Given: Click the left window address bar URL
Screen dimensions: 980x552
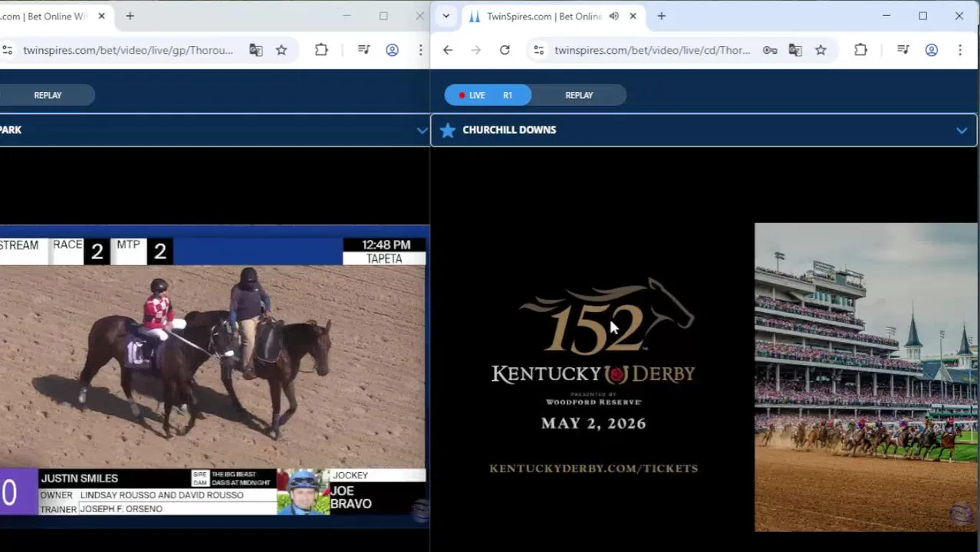Looking at the screenshot, I should [x=128, y=50].
